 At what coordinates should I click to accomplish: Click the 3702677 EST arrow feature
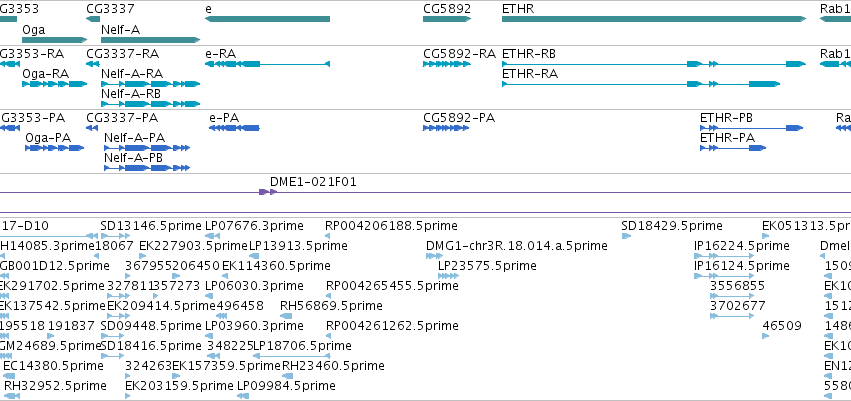click(x=730, y=316)
